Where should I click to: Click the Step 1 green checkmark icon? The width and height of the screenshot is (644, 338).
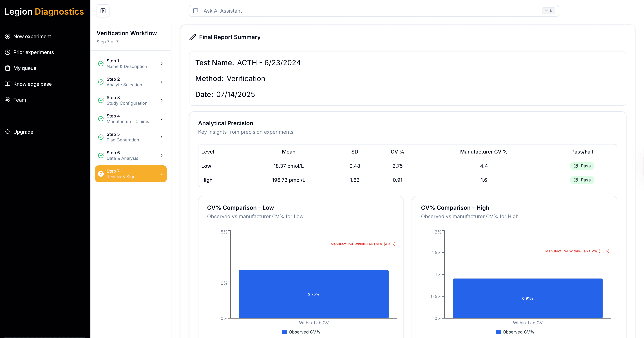101,64
